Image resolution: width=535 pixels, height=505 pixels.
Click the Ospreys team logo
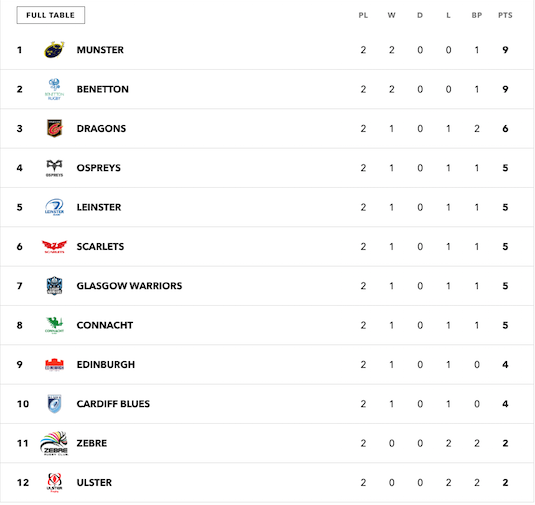pyautogui.click(x=54, y=168)
